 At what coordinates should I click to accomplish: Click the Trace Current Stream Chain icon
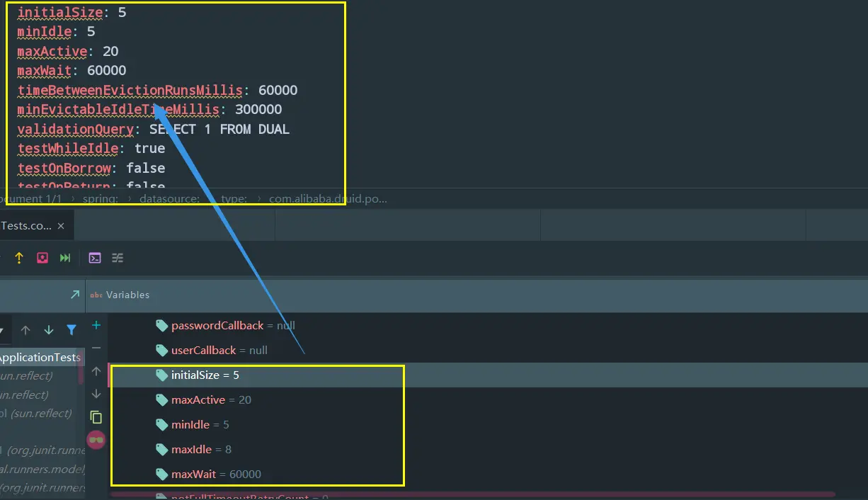tap(118, 258)
